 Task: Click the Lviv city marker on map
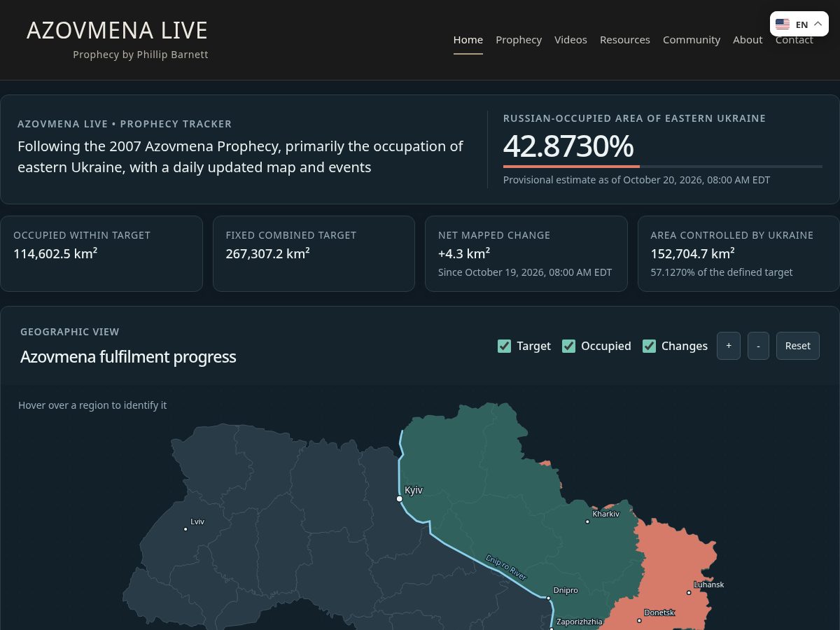click(185, 529)
